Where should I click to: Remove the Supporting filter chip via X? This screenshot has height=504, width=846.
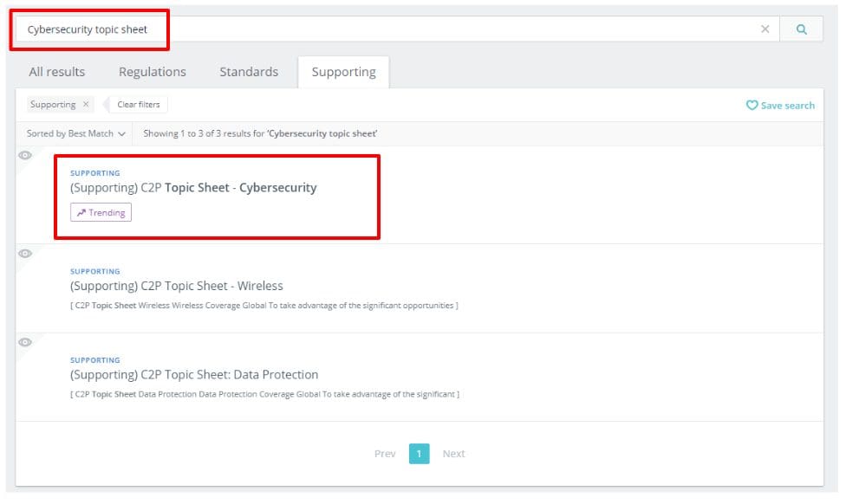(x=86, y=105)
